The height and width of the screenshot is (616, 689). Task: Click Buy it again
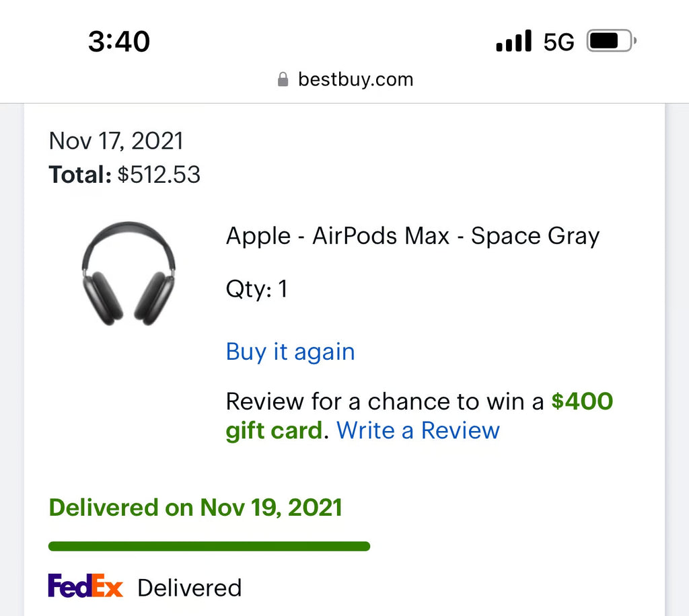tap(290, 352)
